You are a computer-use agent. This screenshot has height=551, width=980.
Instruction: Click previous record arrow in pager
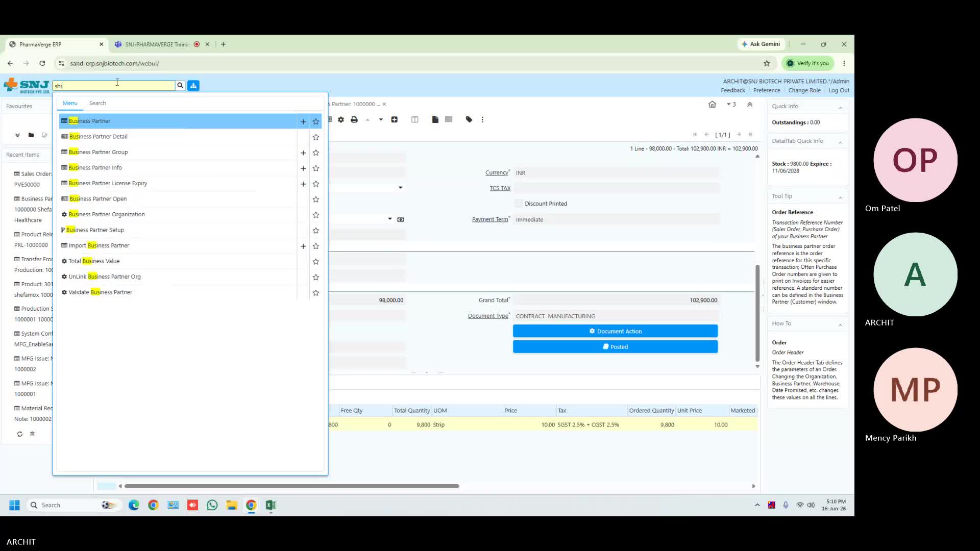tap(706, 135)
